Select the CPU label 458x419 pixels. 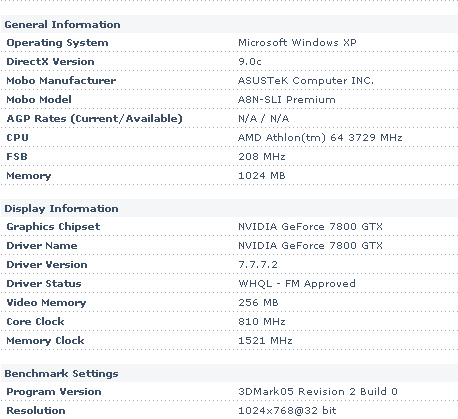coord(18,138)
